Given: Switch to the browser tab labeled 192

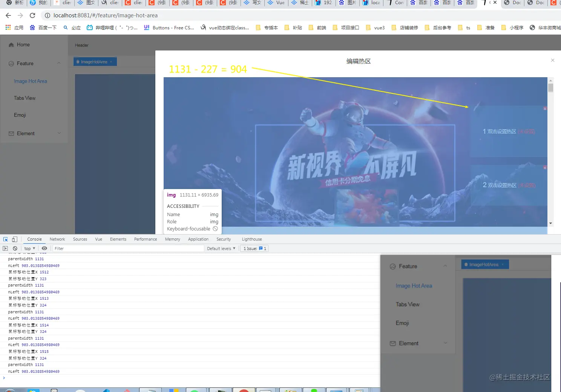Looking at the screenshot, I should coord(324,3).
